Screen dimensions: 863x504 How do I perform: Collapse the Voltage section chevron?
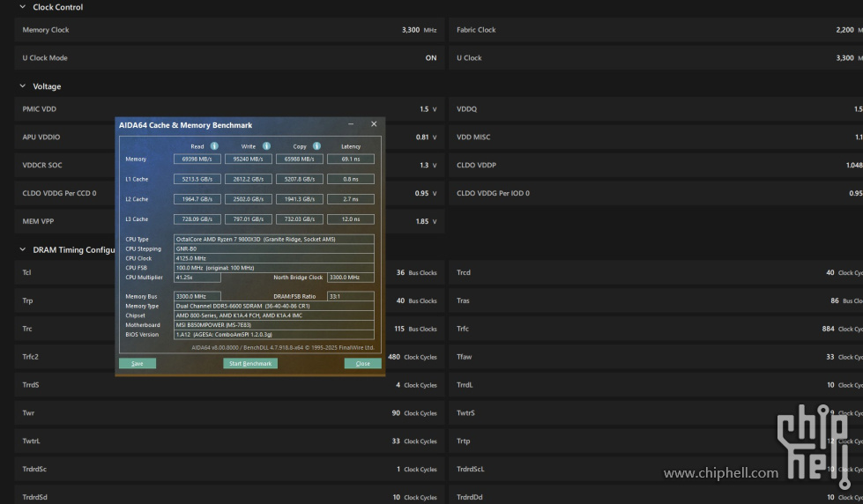coord(23,86)
